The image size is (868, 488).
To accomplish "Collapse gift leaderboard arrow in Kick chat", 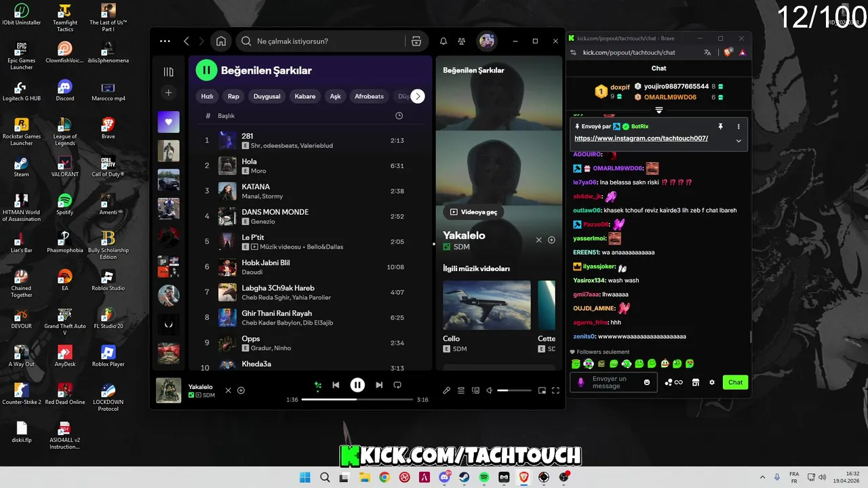I will [x=658, y=110].
